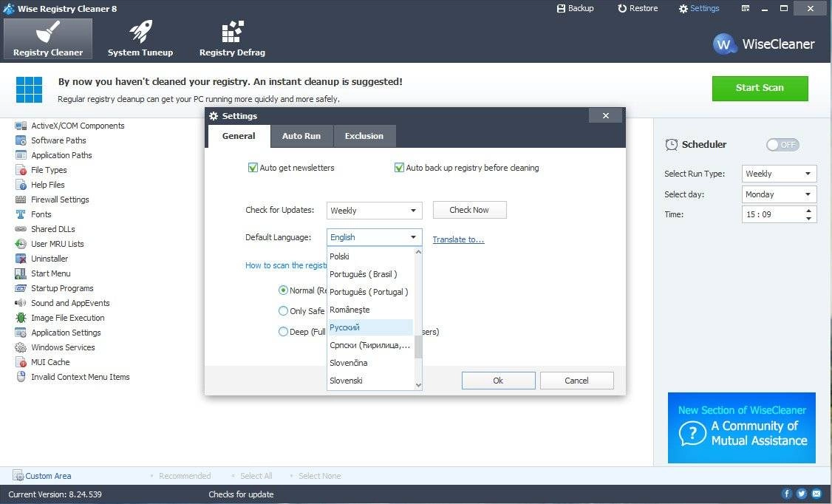Viewport: 832px width, 504px height.
Task: Choose Polski from language list
Action: point(370,256)
